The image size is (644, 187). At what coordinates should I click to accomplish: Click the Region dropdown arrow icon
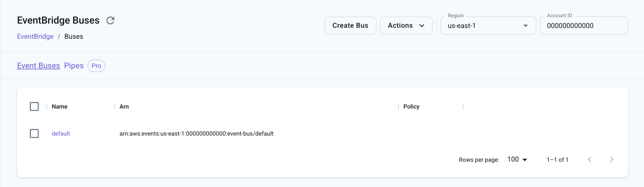click(x=525, y=26)
